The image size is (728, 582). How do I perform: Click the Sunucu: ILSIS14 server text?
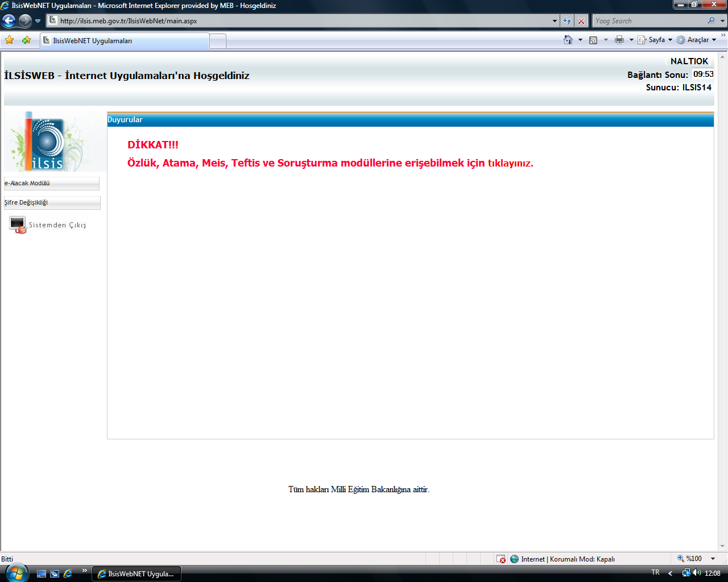(x=679, y=88)
